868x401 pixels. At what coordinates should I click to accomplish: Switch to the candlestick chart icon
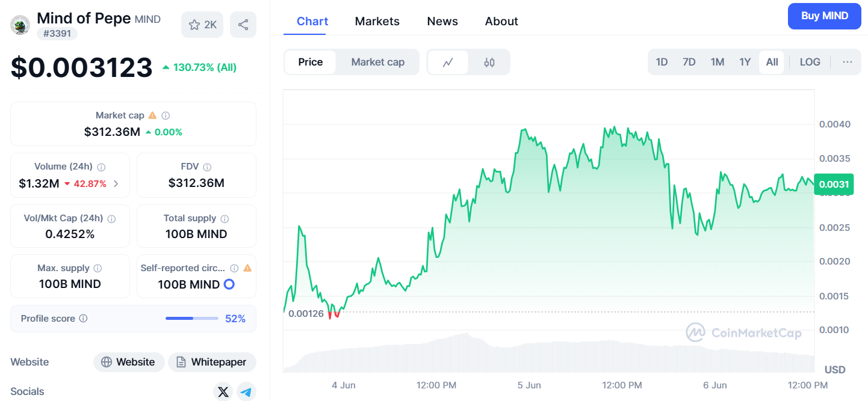pyautogui.click(x=489, y=62)
